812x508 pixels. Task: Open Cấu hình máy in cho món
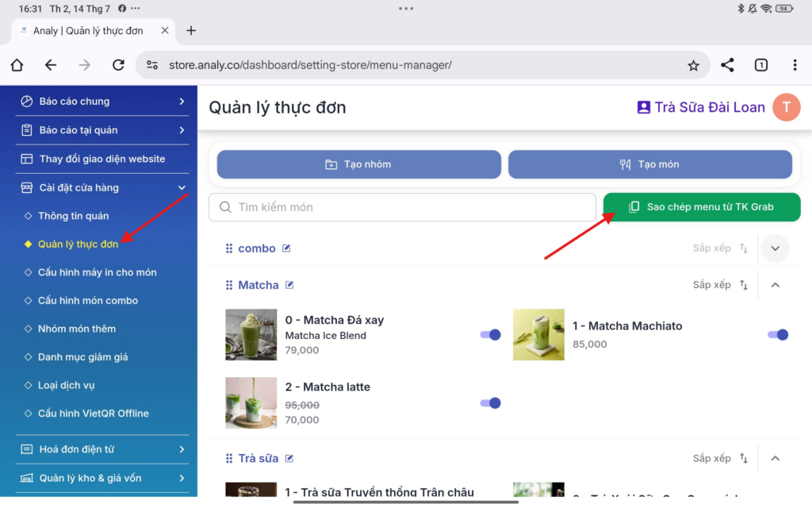click(97, 272)
